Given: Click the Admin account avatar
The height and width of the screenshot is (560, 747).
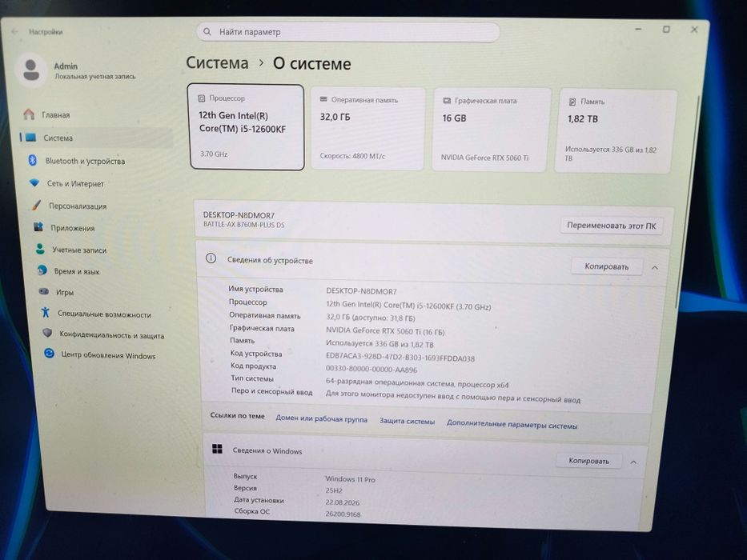Looking at the screenshot, I should pyautogui.click(x=31, y=70).
